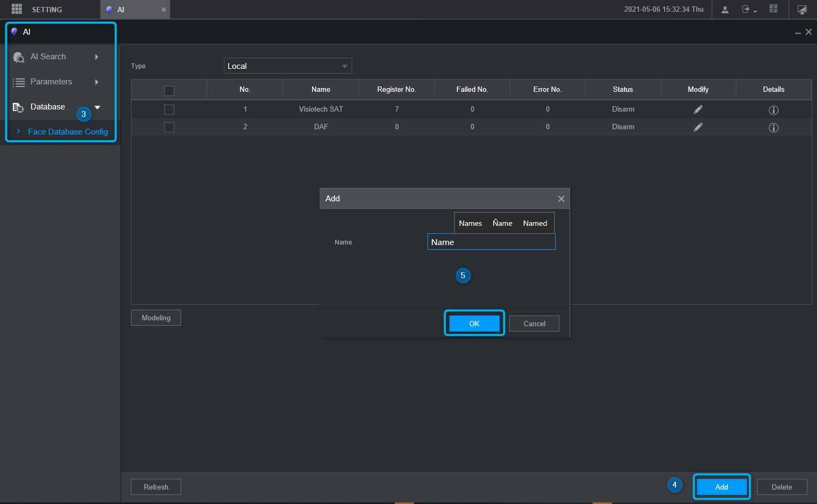Viewport: 817px width, 504px height.
Task: Open the main menu grid icon
Action: point(17,9)
